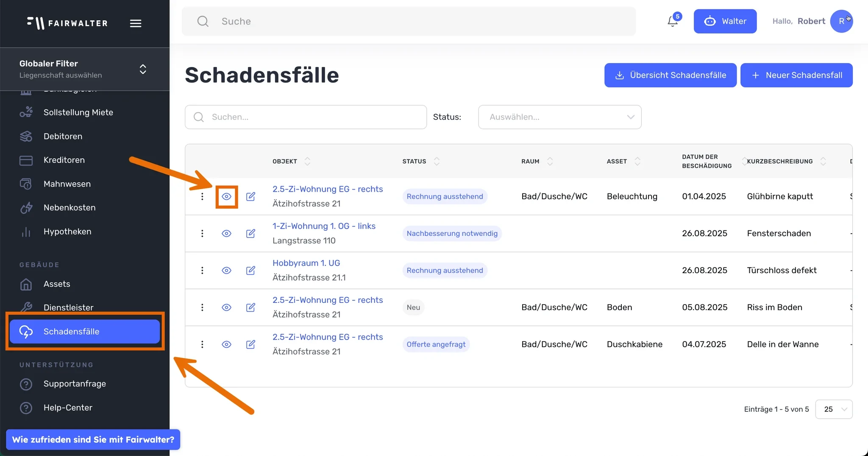
Task: Edit the Fensterschaden damage case
Action: tap(251, 233)
